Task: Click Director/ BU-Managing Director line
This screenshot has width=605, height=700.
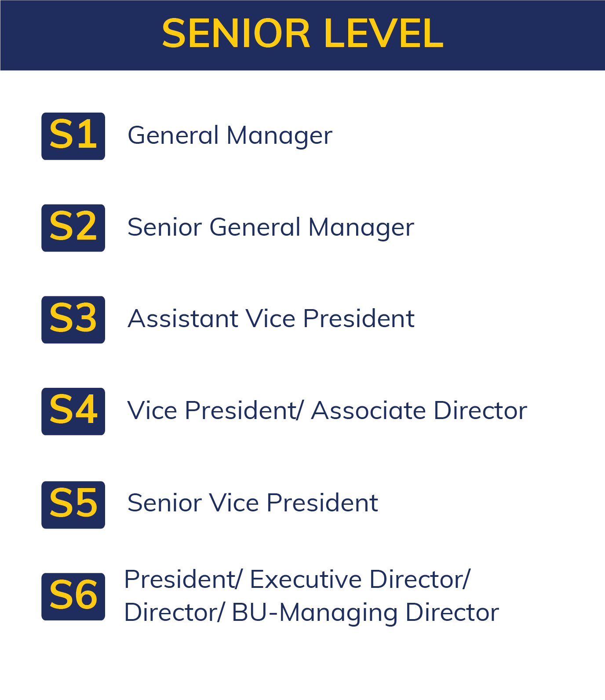Action: click(x=312, y=613)
